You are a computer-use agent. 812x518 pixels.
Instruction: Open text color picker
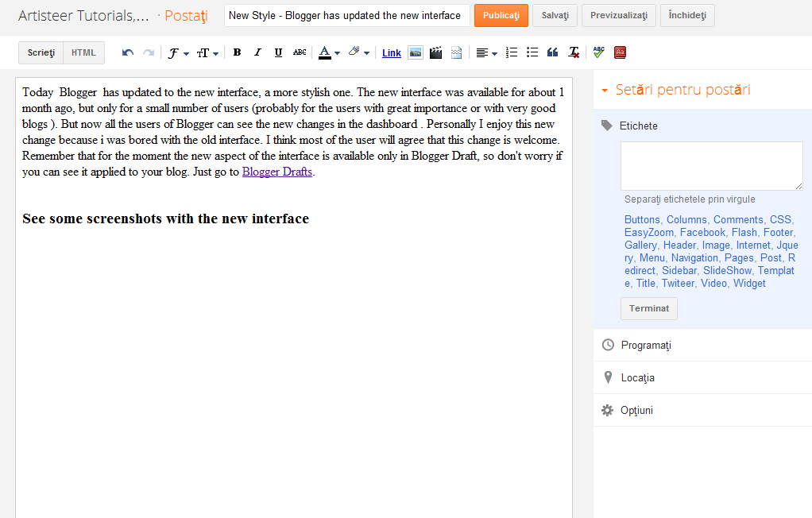click(329, 52)
